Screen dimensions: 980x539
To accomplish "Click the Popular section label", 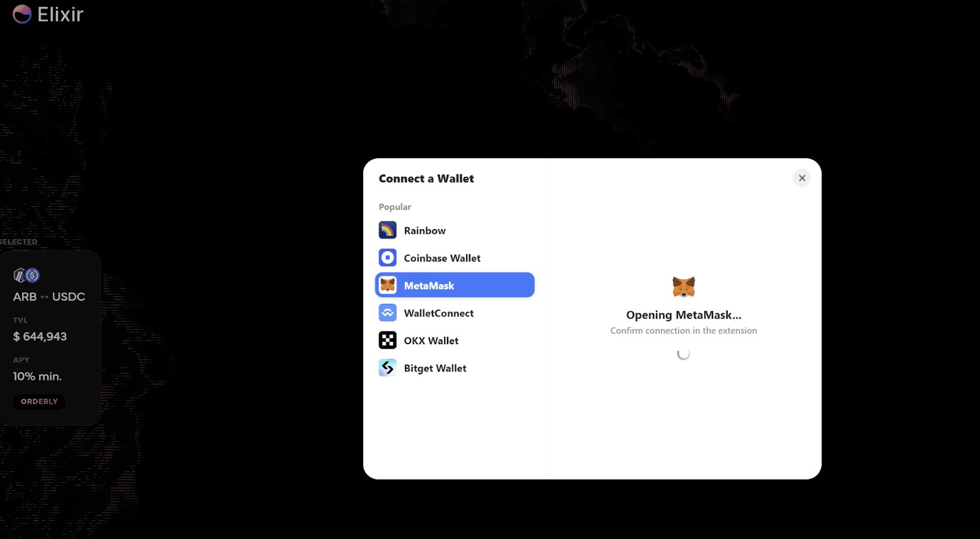I will click(395, 207).
